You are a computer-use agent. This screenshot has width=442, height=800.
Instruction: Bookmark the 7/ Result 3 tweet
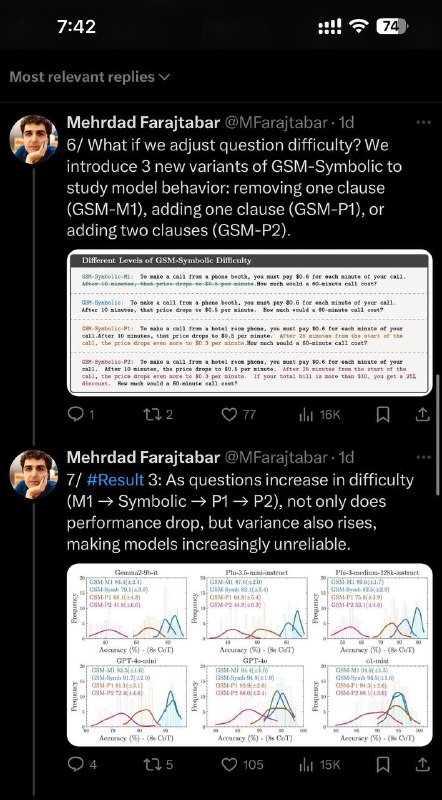383,764
